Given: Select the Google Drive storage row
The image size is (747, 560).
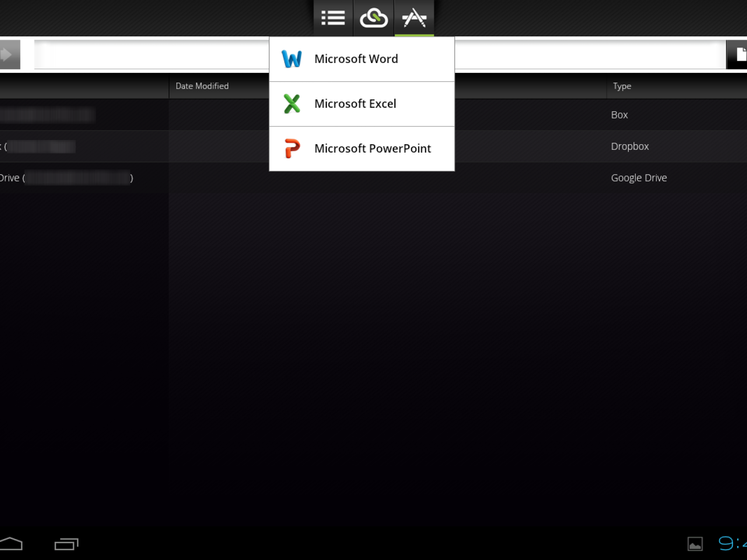Looking at the screenshot, I should click(x=373, y=178).
